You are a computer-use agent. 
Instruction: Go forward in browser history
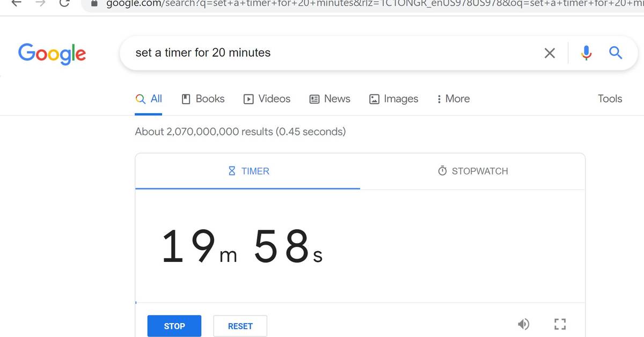click(40, 3)
